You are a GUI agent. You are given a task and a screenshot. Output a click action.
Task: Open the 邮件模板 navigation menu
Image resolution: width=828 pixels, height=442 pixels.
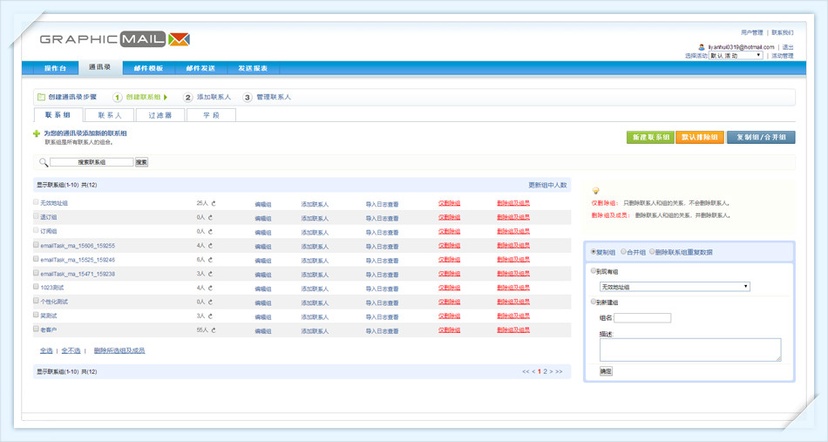click(x=148, y=68)
